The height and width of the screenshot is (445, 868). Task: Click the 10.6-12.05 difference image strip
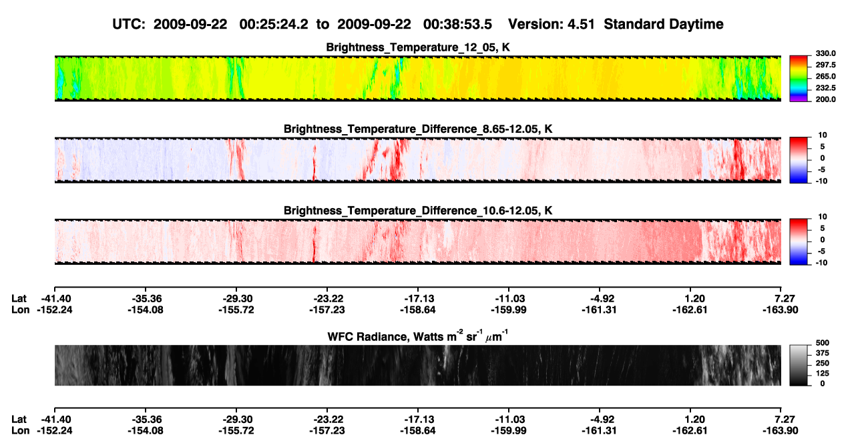pos(418,241)
